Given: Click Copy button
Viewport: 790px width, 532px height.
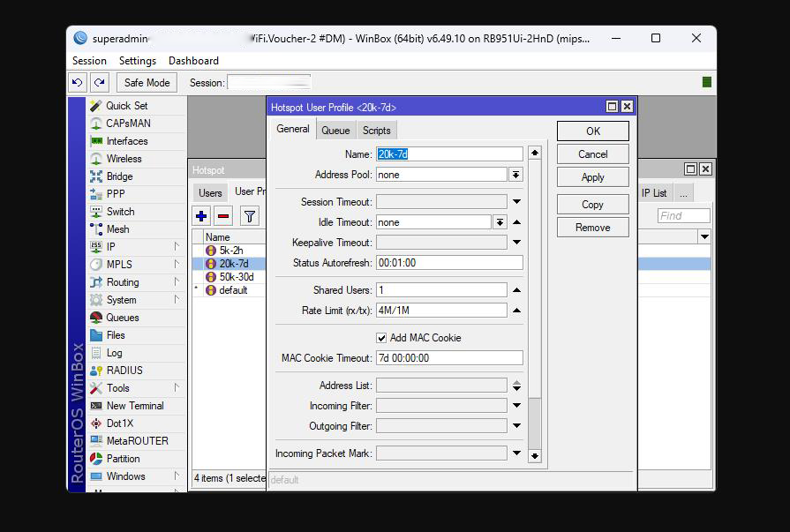Looking at the screenshot, I should tap(593, 205).
